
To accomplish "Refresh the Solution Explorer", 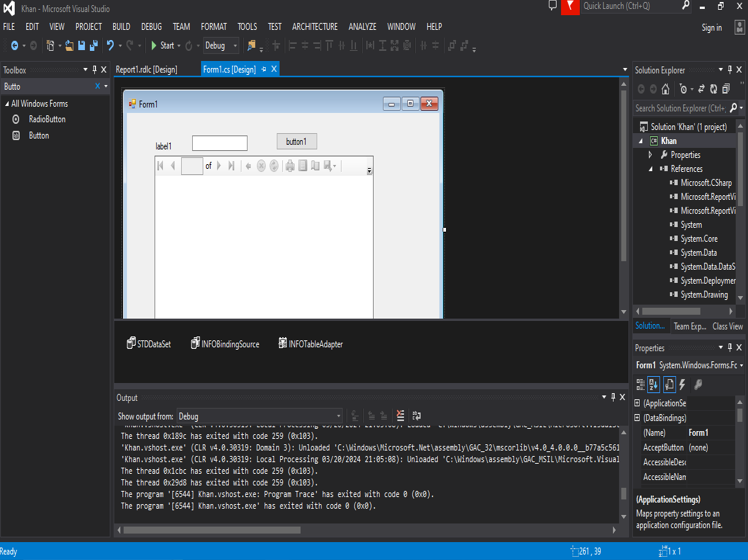I will pos(713,89).
